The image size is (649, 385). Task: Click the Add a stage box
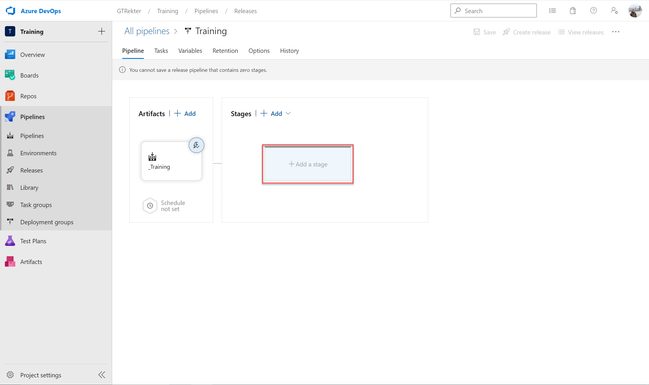[308, 164]
